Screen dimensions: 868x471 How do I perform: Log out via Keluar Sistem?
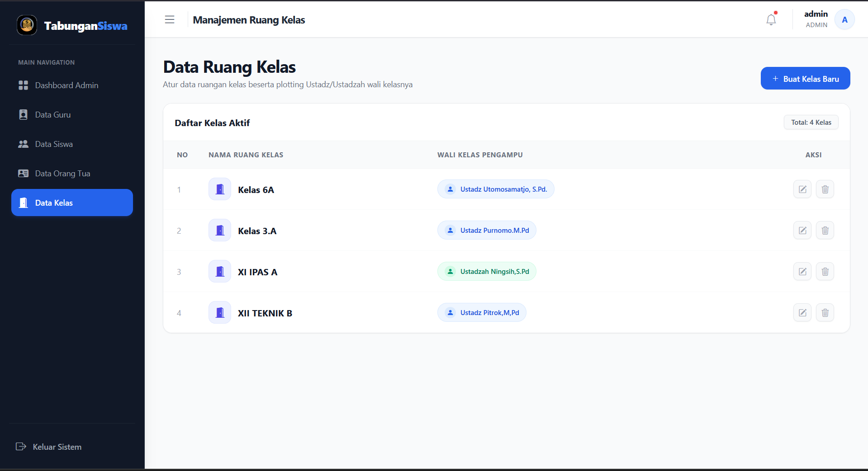(49, 447)
